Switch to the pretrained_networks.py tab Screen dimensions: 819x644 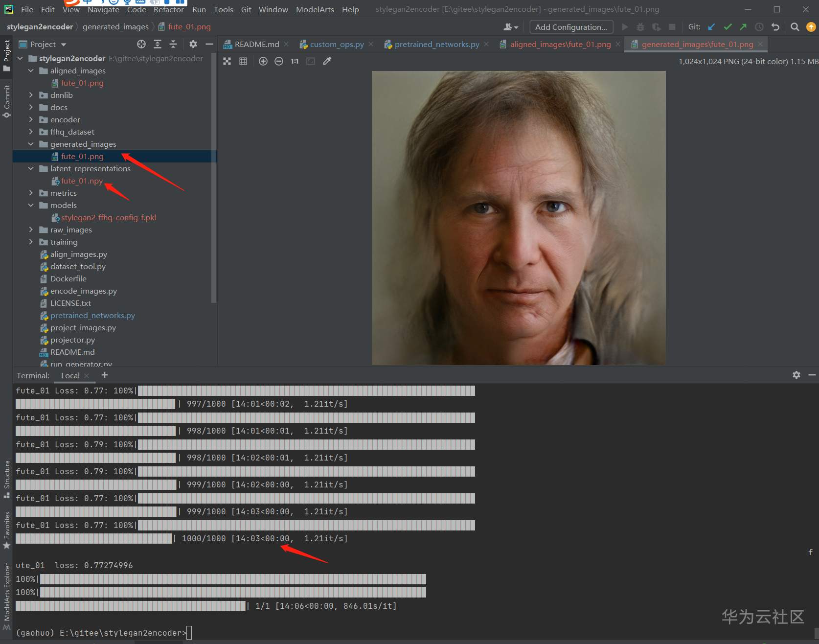436,45
